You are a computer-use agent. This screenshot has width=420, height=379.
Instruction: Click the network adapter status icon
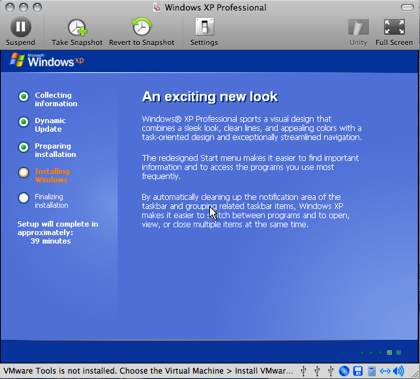(385, 371)
